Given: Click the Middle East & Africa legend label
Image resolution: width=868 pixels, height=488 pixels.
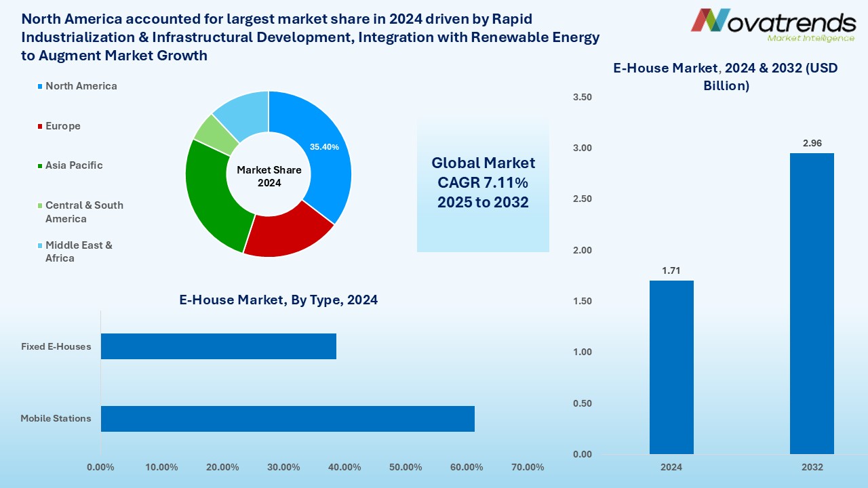Looking at the screenshot, I should point(79,251).
